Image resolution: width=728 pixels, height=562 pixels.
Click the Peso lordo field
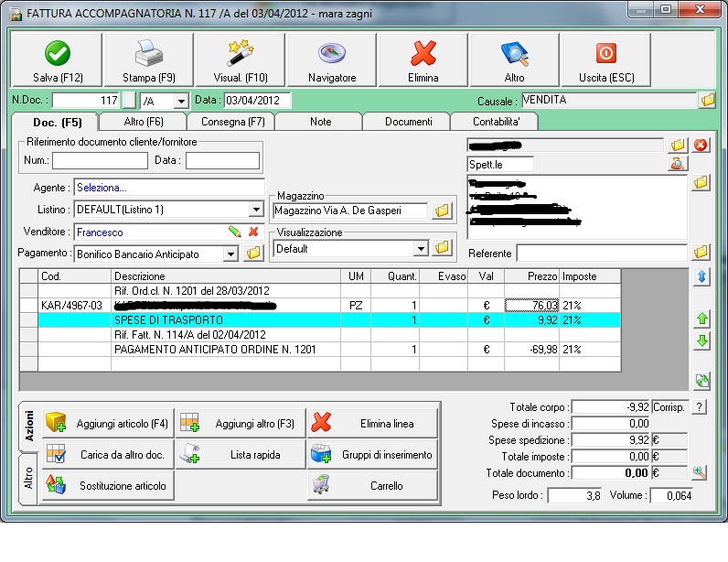coord(574,495)
